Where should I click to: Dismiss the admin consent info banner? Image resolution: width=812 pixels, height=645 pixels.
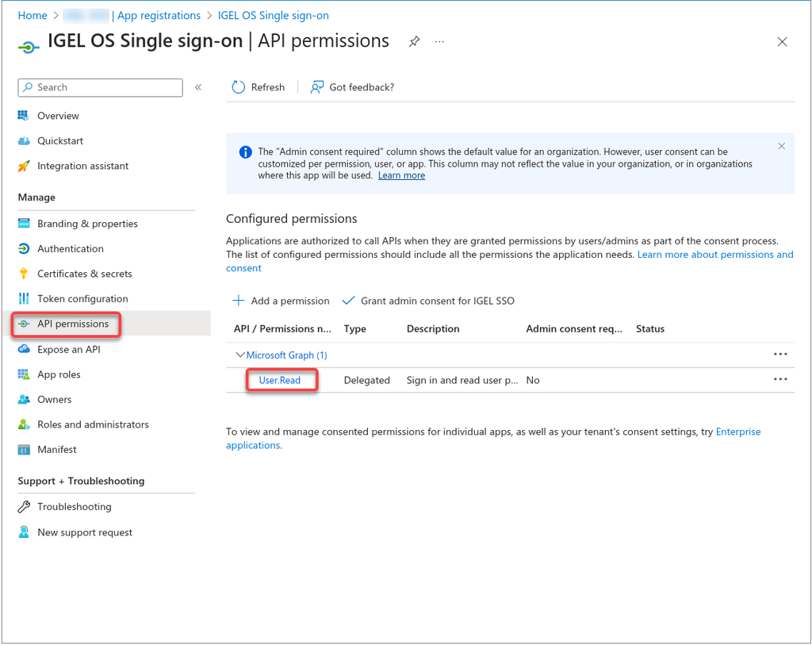pyautogui.click(x=781, y=146)
